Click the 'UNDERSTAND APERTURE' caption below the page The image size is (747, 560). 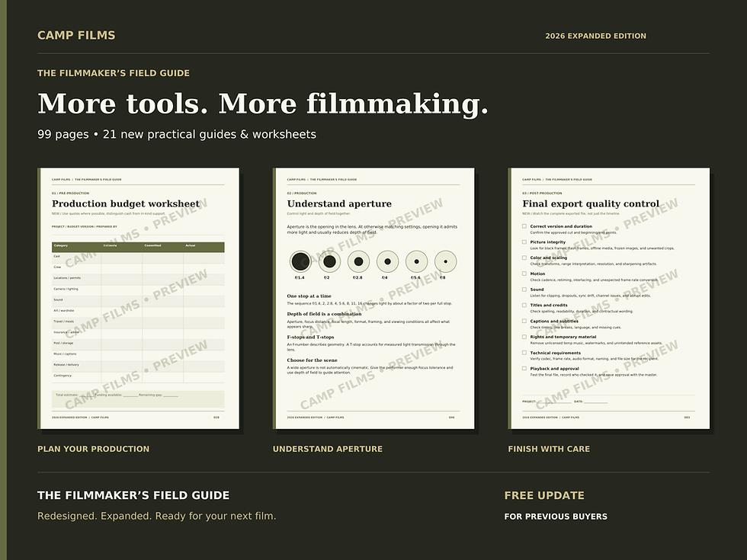(328, 449)
